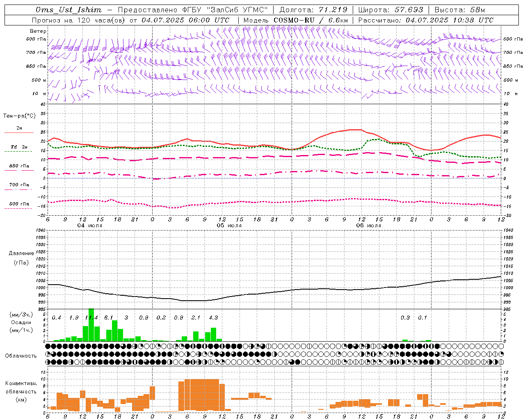Click the 700 гПа temperature legend entry
This screenshot has width=525, height=420.
click(19, 185)
